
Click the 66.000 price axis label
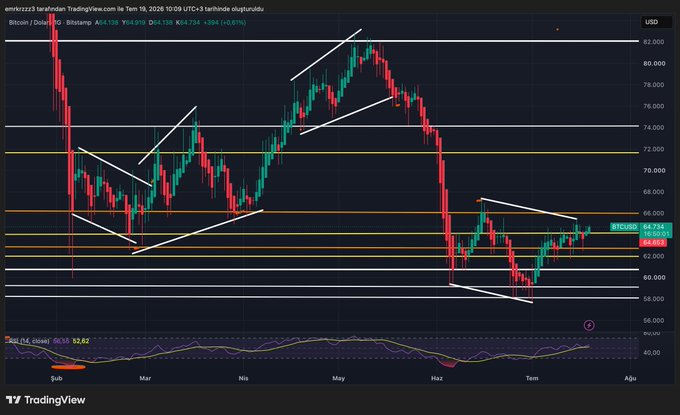pyautogui.click(x=654, y=213)
